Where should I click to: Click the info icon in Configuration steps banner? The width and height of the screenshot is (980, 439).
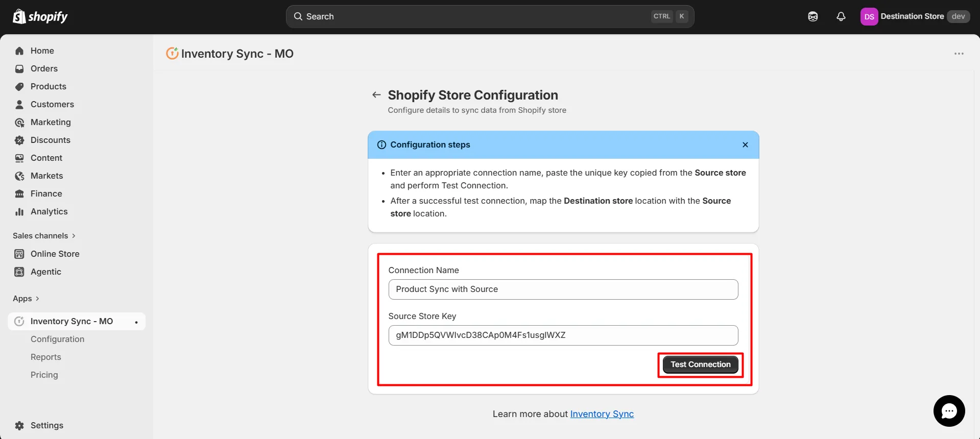381,144
